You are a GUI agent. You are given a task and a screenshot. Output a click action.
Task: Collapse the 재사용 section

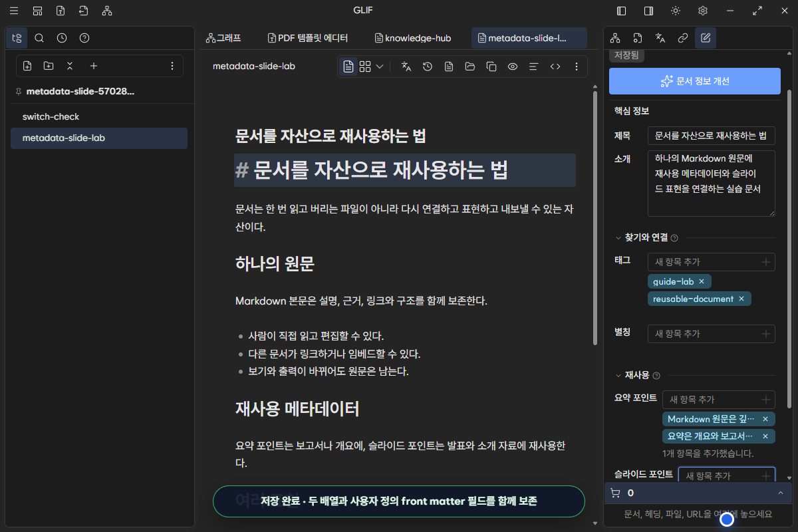coord(619,375)
